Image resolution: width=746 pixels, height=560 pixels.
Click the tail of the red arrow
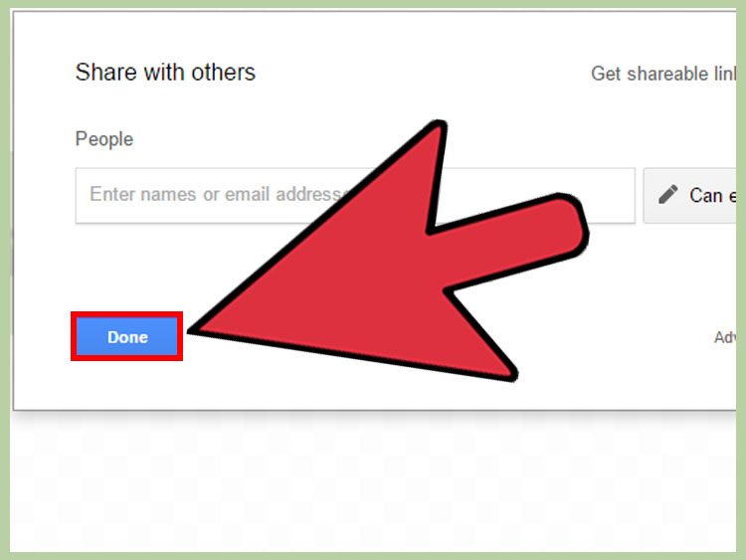coord(561,226)
